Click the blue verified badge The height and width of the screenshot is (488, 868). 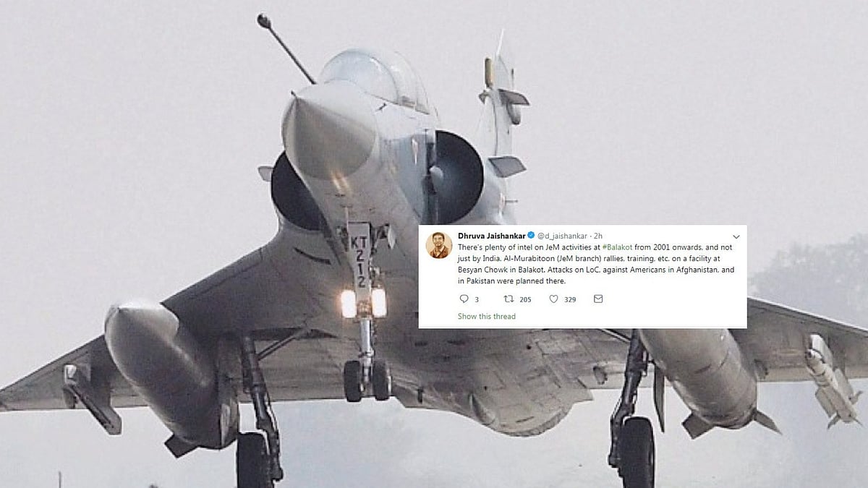tap(531, 236)
